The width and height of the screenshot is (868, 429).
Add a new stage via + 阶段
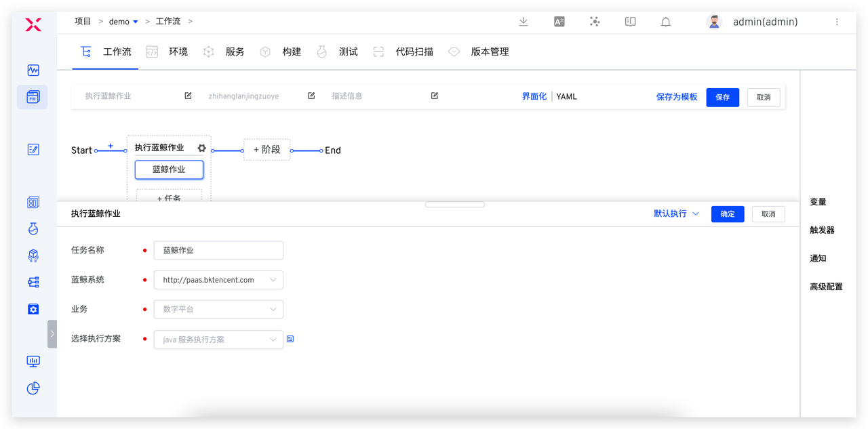[x=267, y=149]
